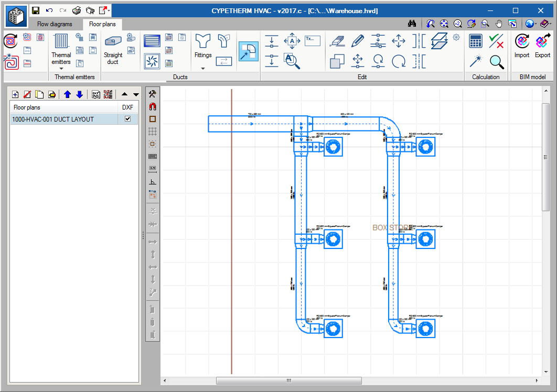Select the Floor plans tab
Screen dimensions: 557x392
(102, 24)
